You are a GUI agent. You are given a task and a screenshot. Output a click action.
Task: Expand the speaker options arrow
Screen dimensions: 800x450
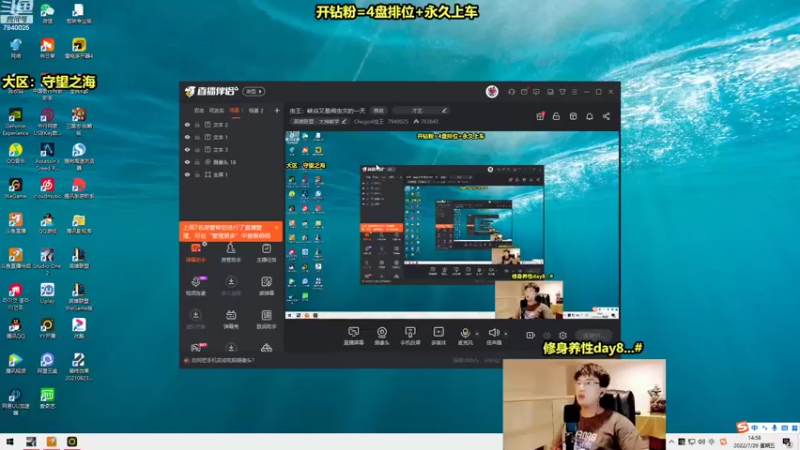pyautogui.click(x=506, y=334)
